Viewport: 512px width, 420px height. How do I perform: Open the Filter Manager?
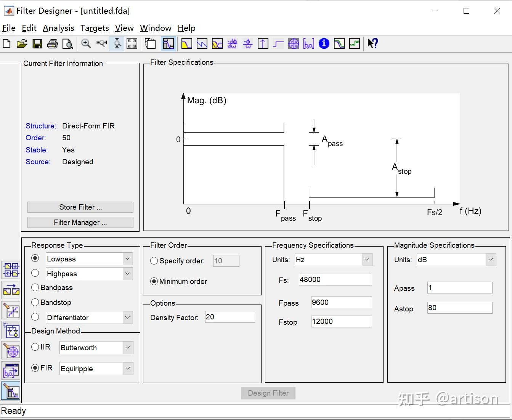coord(80,222)
